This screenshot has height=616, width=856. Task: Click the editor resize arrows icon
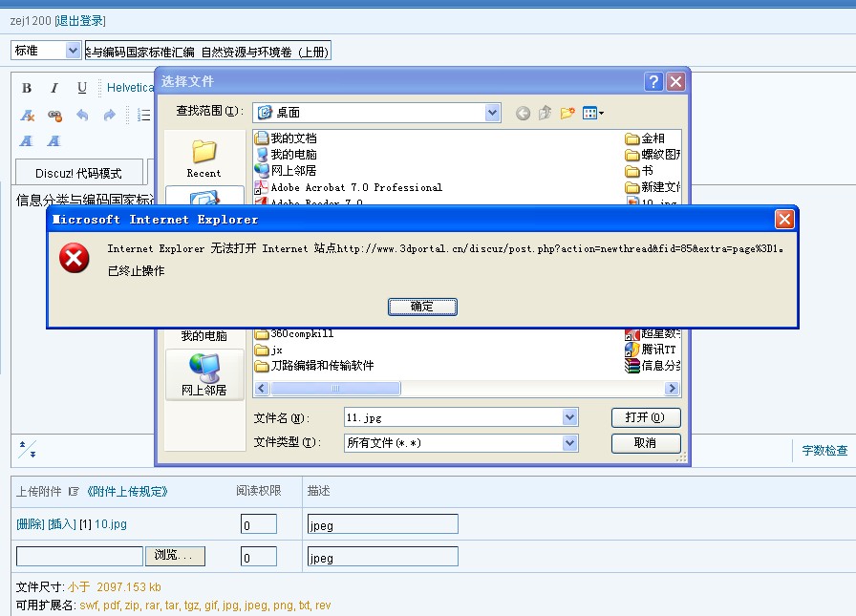tap(28, 449)
